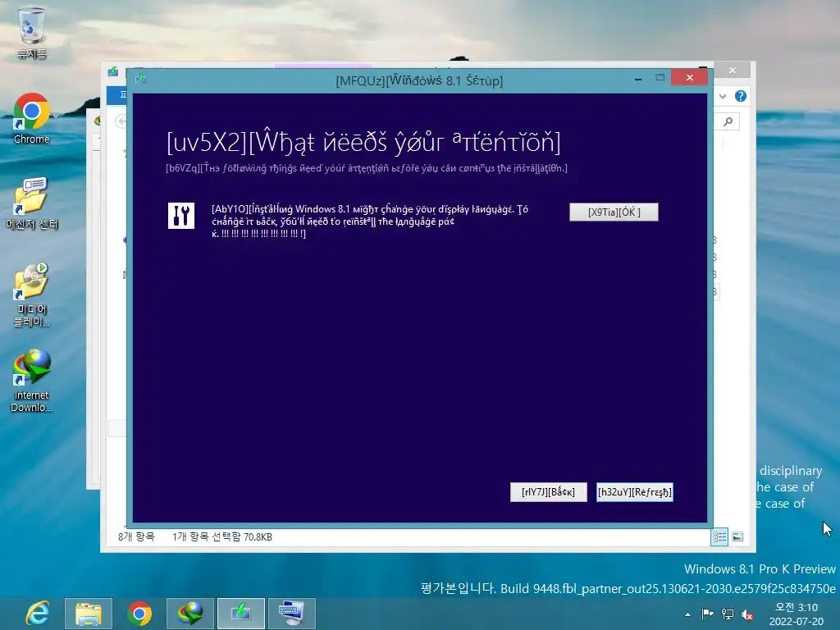Switch to the Setup taskbar button
Screen dimensions: 840x630
click(241, 614)
